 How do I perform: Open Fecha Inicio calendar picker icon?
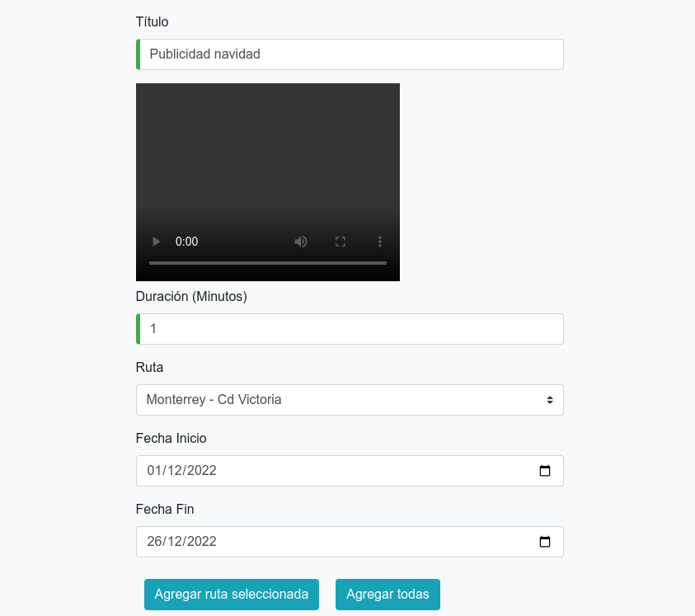coord(545,471)
